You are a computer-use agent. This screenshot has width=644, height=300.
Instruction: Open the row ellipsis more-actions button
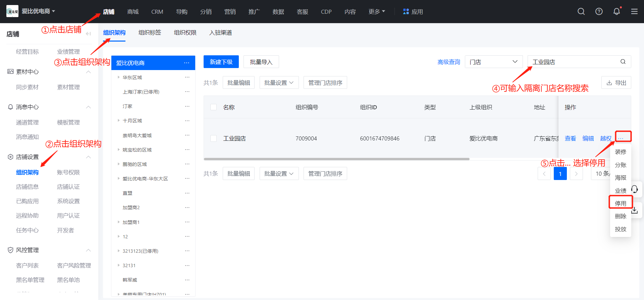click(621, 138)
